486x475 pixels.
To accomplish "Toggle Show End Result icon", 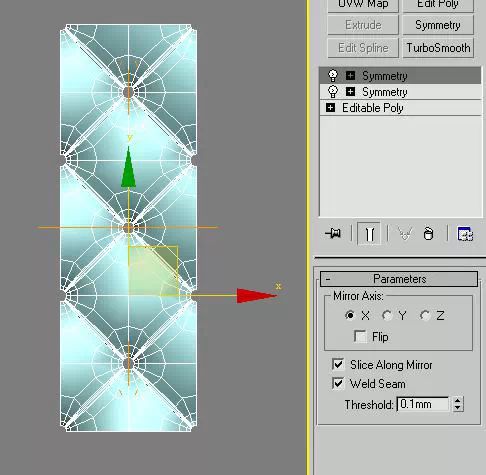I will pyautogui.click(x=369, y=234).
